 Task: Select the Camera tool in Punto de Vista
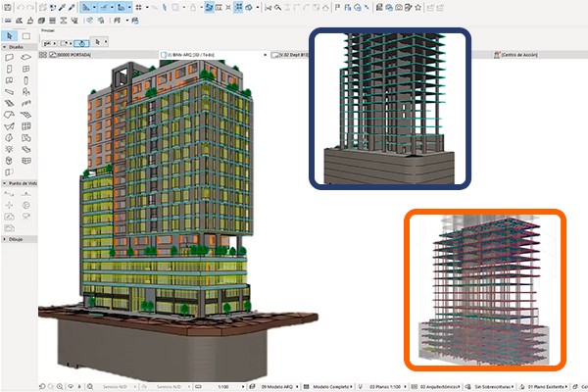[x=25, y=217]
